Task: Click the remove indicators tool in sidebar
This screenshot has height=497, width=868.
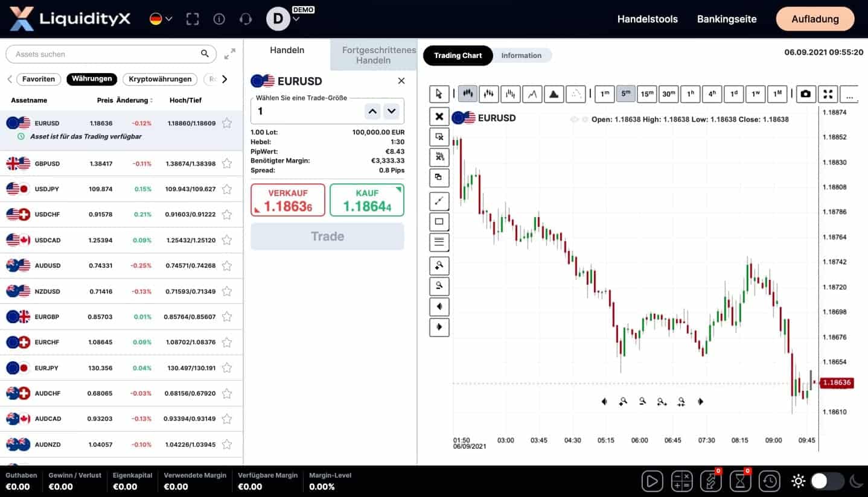Action: pos(439,157)
